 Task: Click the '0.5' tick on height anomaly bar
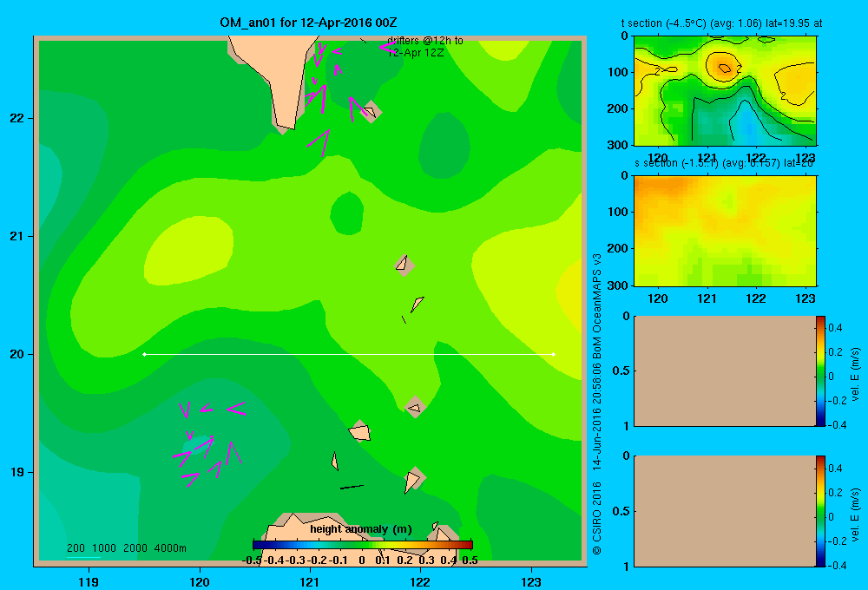[470, 560]
